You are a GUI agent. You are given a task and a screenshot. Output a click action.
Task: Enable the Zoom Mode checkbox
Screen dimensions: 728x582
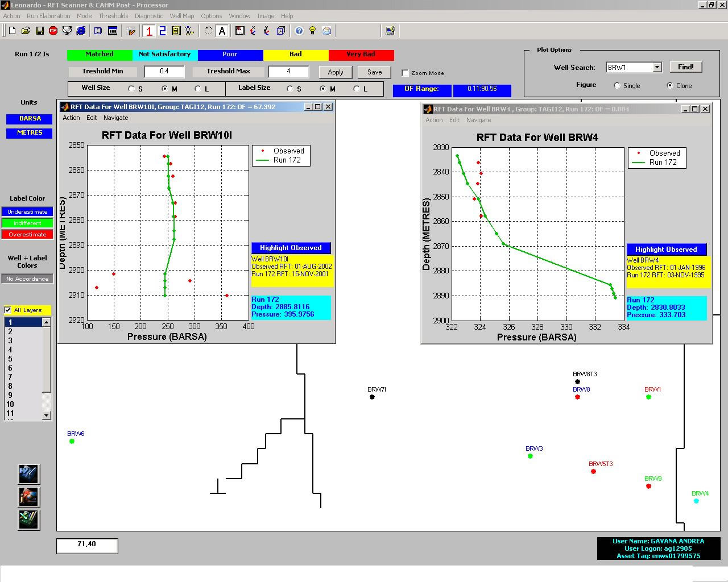[405, 73]
